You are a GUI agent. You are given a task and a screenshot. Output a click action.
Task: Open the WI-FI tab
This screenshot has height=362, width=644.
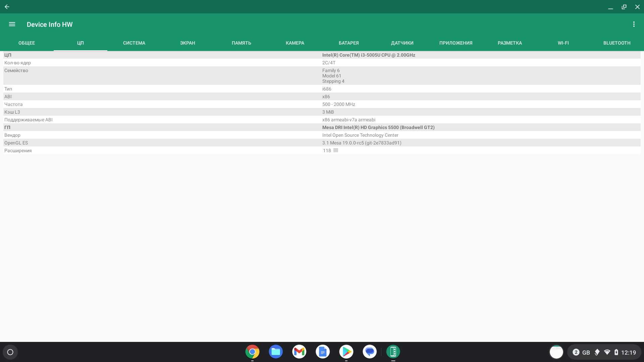563,43
